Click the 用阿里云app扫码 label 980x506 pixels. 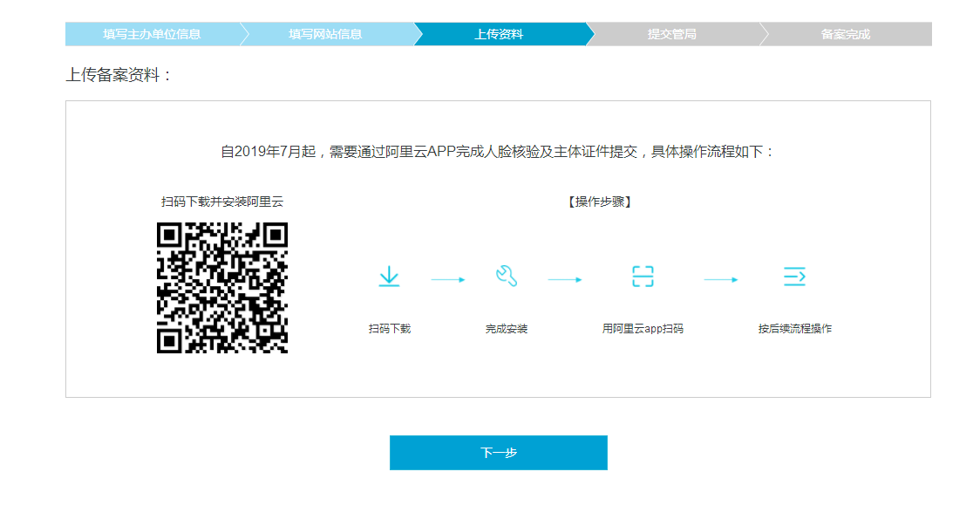(x=643, y=328)
